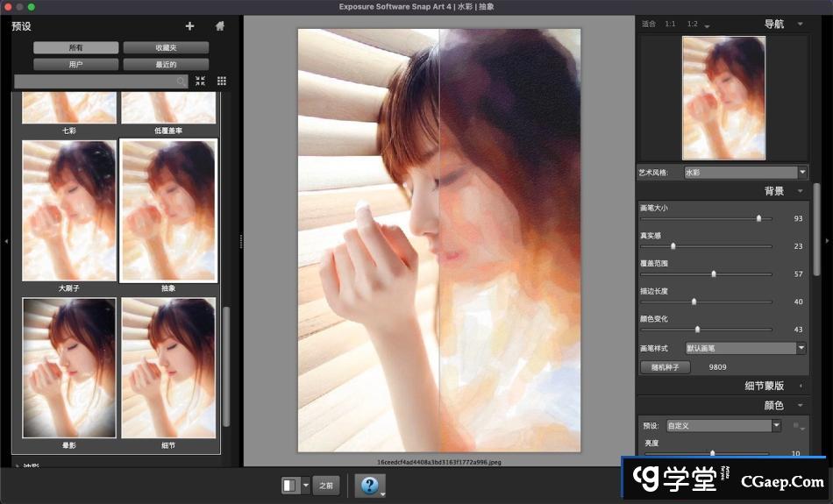The width and height of the screenshot is (833, 504).
Task: Click the collapse-all arrows icon beside search
Action: coord(200,81)
